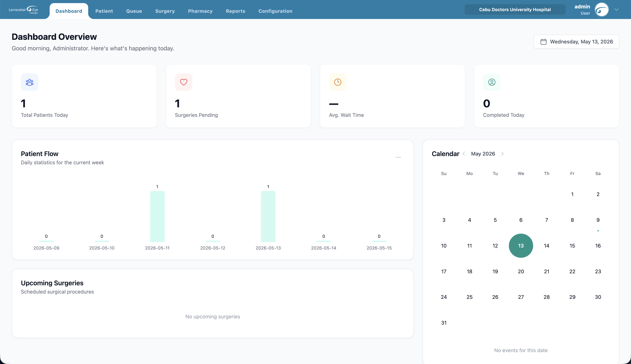Select May 12 in the calendar
The image size is (631, 364).
[495, 246]
